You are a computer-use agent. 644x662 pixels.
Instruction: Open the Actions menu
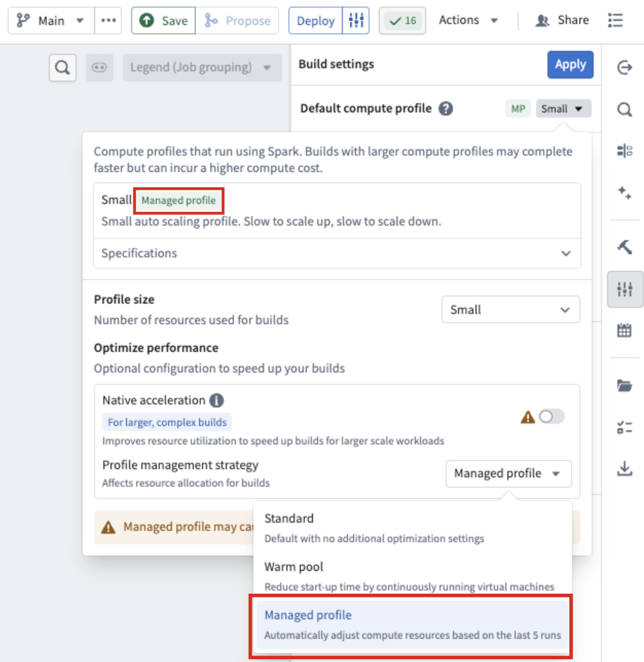coord(468,20)
